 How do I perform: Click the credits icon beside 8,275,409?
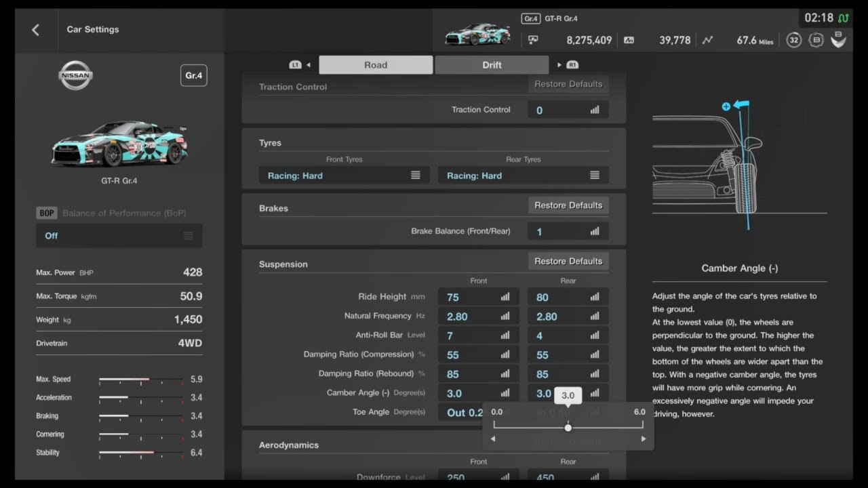pos(533,40)
